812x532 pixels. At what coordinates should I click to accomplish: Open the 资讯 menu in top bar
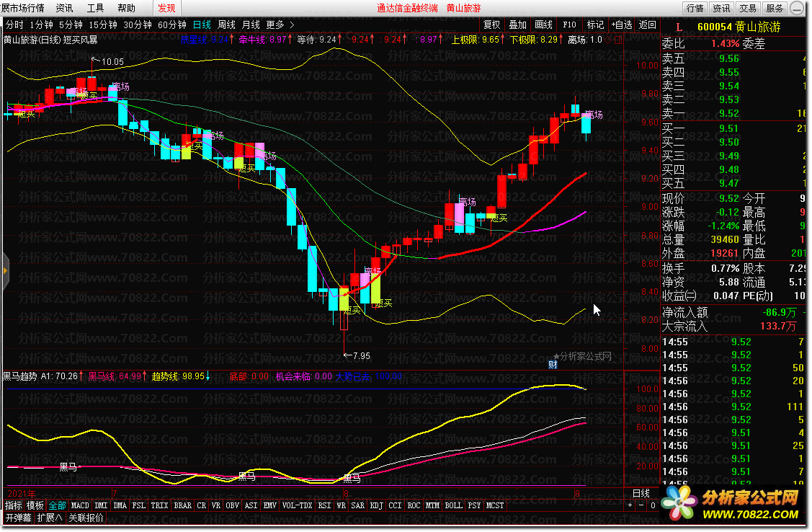65,8
